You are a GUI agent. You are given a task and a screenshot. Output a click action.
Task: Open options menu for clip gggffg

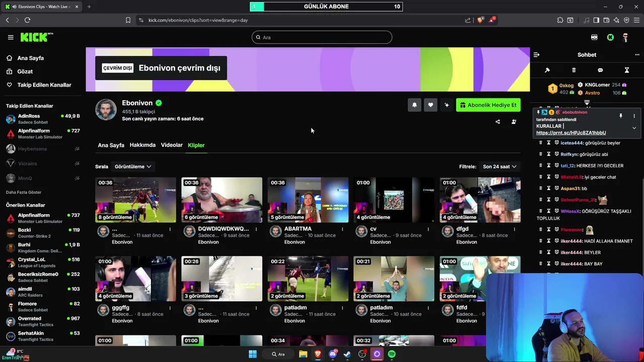click(170, 308)
